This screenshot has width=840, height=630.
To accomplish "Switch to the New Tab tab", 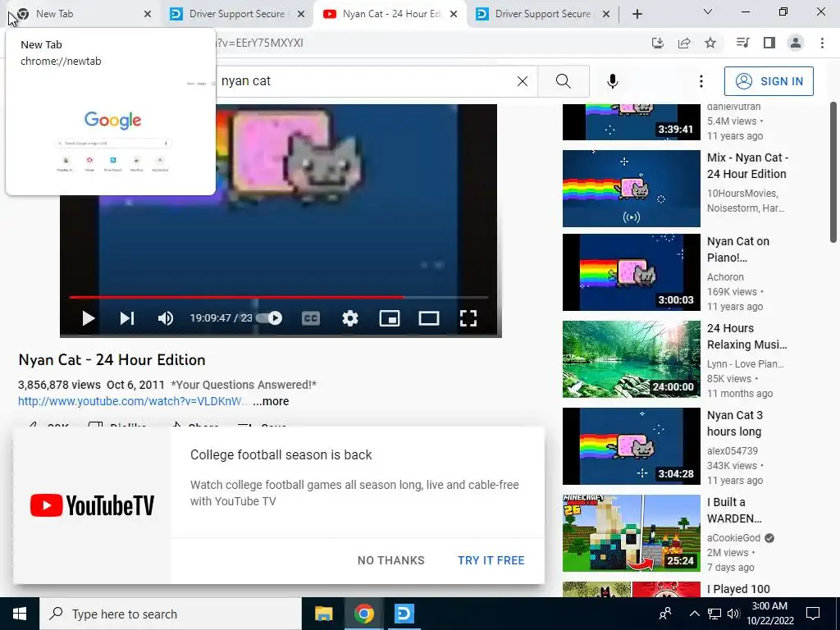I will coord(80,14).
